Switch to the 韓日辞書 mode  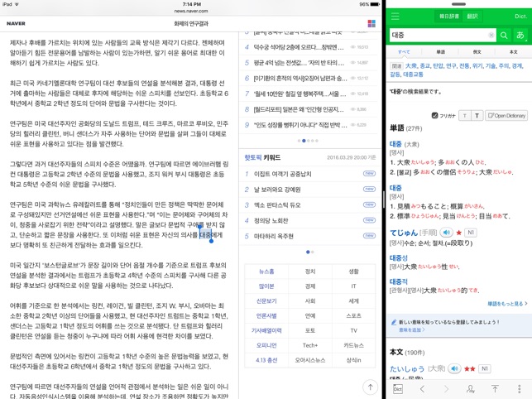449,17
